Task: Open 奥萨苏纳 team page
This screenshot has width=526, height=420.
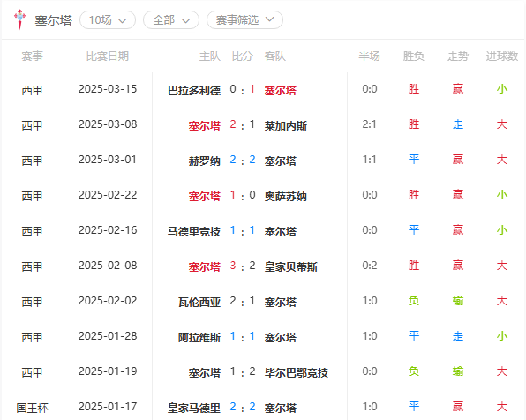Action: pyautogui.click(x=285, y=196)
